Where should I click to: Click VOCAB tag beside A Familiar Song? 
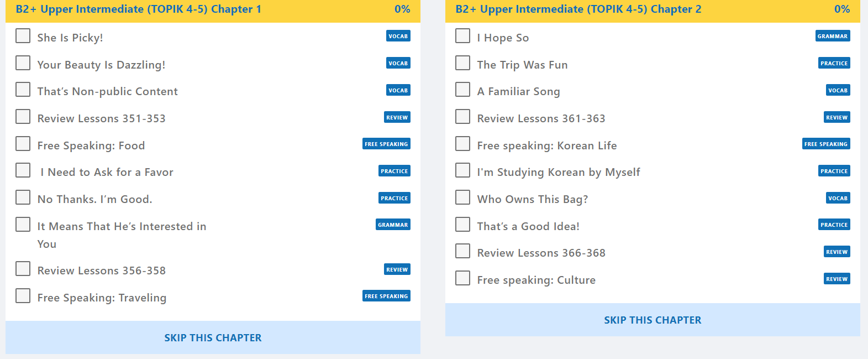(x=838, y=90)
